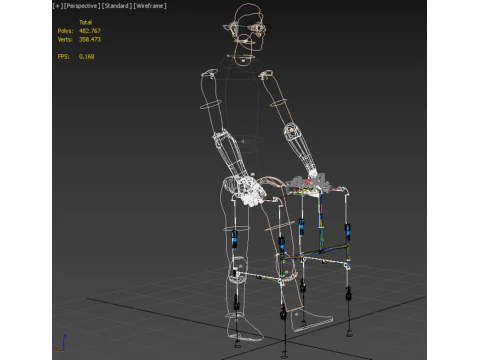The height and width of the screenshot is (360, 480).
Task: Open the [Perspective] point-of-view viewport menu
Action: (82, 6)
